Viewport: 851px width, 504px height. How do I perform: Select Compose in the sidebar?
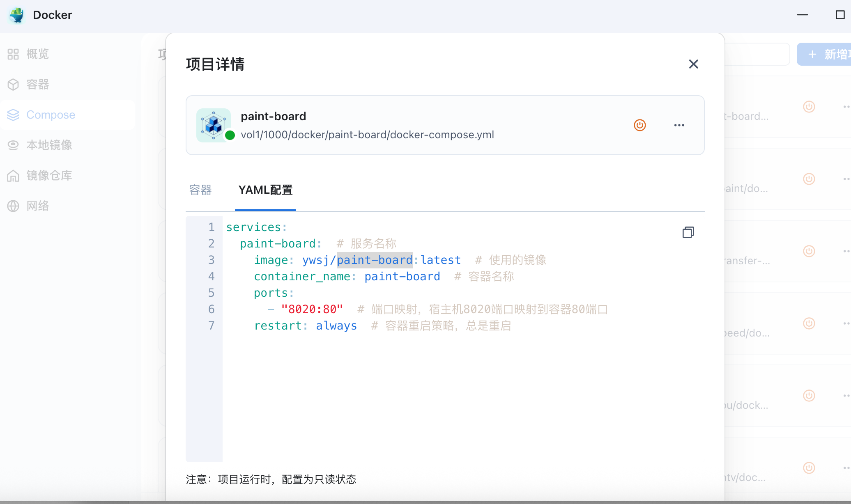click(51, 115)
